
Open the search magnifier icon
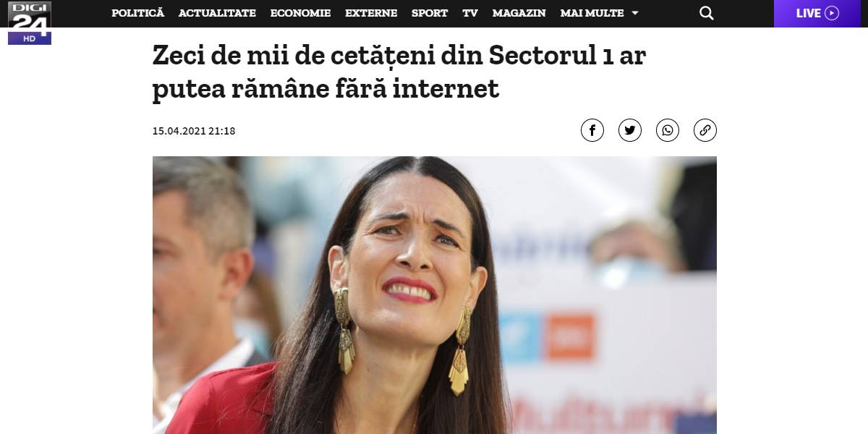click(x=707, y=13)
